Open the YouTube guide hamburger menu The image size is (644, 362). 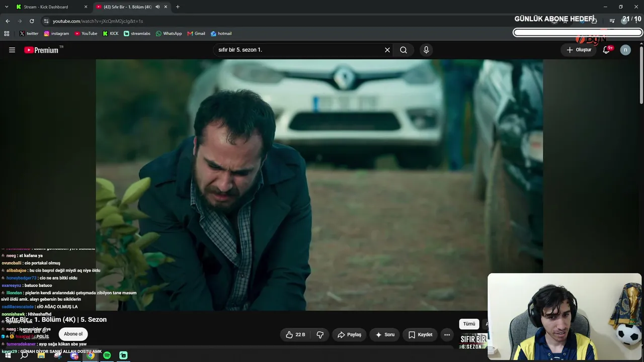(12, 50)
